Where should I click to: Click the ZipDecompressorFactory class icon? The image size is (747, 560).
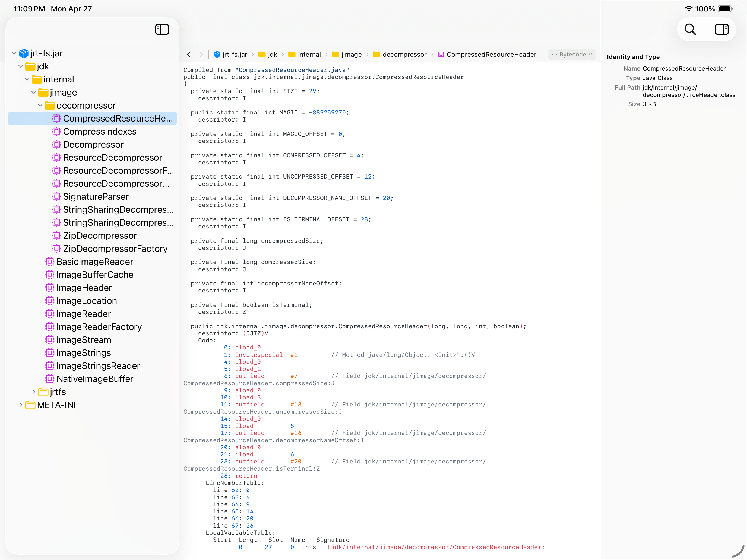coord(56,249)
